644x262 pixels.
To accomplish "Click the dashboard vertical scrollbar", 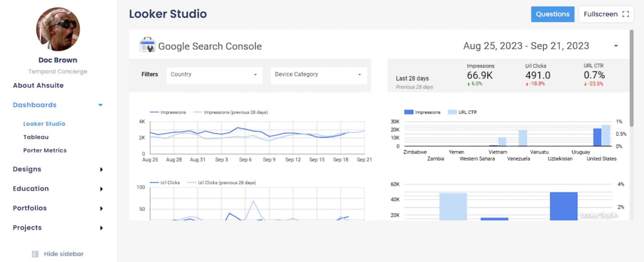I will 631,78.
